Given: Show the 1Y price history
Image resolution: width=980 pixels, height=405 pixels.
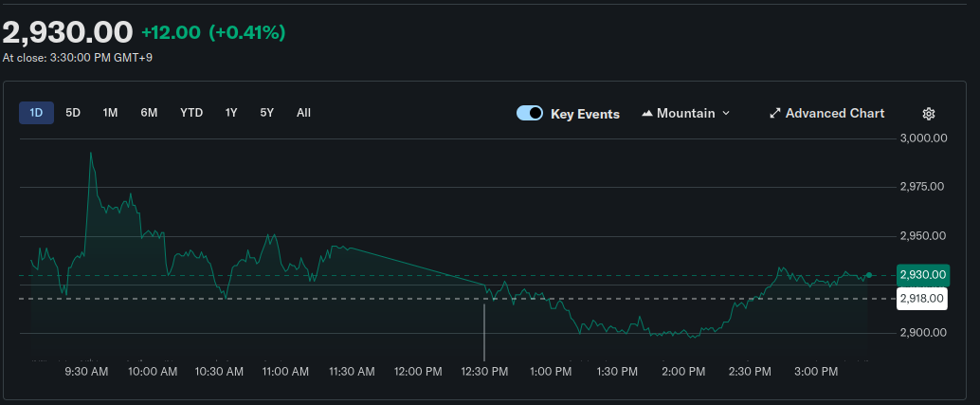Looking at the screenshot, I should (x=231, y=113).
